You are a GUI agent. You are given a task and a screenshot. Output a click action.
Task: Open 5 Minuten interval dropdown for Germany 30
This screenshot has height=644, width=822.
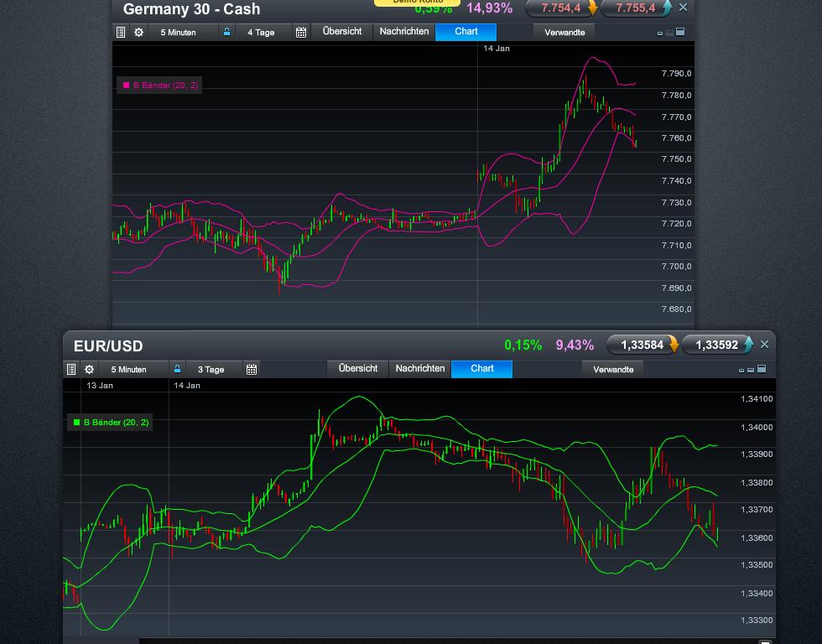click(179, 33)
